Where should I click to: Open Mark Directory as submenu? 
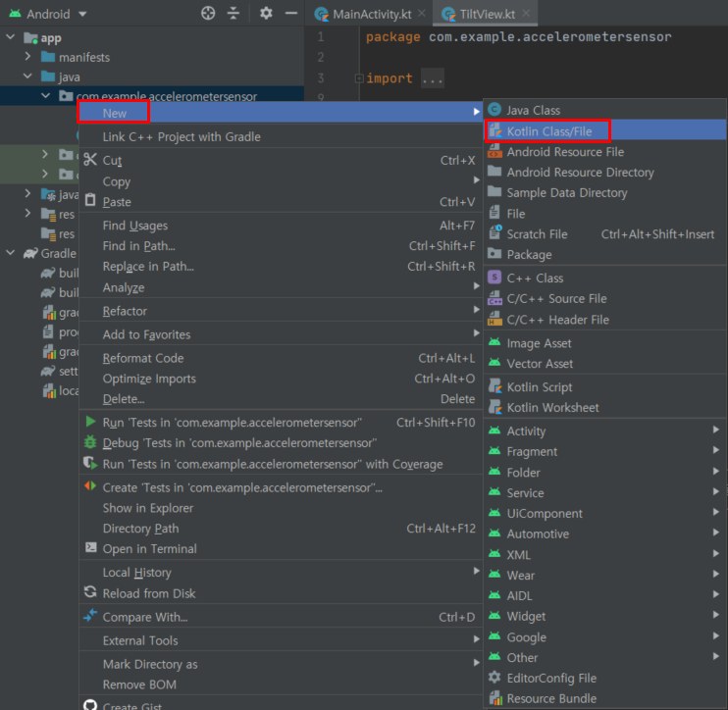pyautogui.click(x=281, y=665)
